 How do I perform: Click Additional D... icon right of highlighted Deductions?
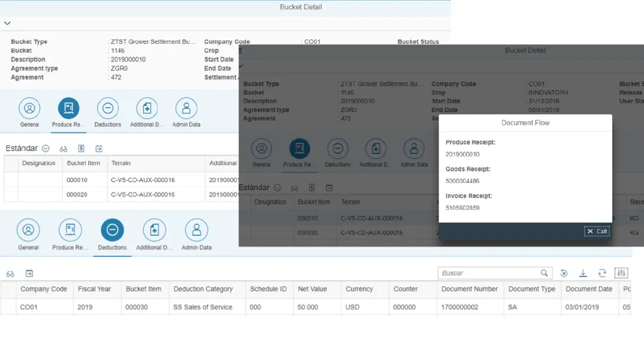coord(154,230)
